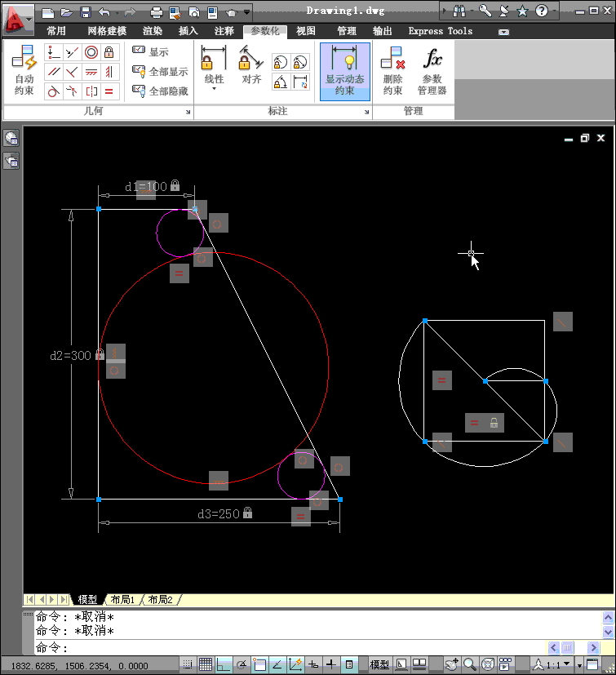The width and height of the screenshot is (616, 675).
Task: Click the binoculars search icon in title bar
Action: point(459,11)
